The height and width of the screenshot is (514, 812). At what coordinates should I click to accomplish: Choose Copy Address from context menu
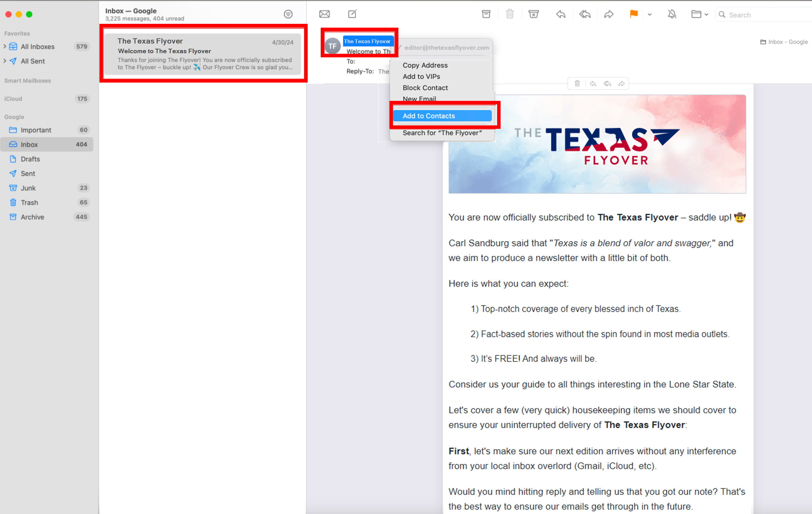tap(425, 65)
